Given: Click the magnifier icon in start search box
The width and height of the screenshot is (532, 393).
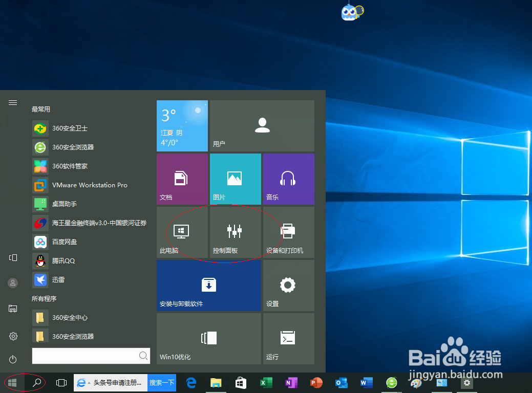Looking at the screenshot, I should pyautogui.click(x=143, y=355).
